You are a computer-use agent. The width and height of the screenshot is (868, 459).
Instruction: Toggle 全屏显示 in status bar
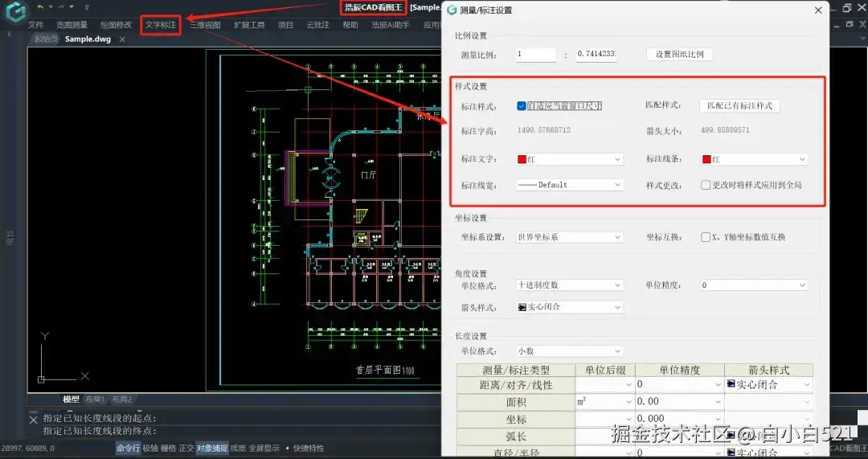point(264,448)
